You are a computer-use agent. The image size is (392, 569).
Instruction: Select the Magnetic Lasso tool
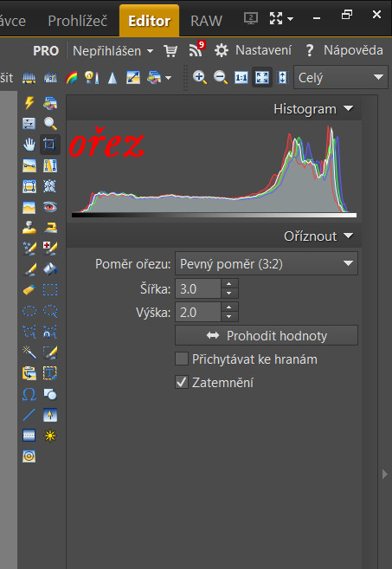(x=50, y=332)
